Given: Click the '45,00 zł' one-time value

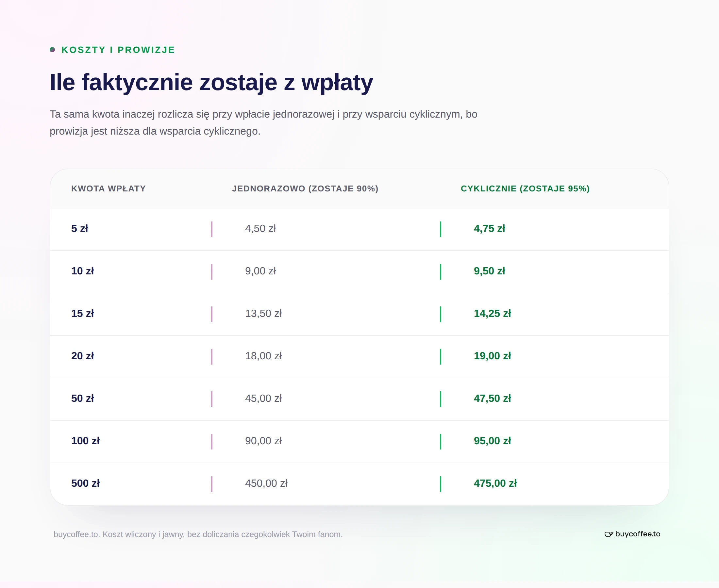Looking at the screenshot, I should pos(263,398).
